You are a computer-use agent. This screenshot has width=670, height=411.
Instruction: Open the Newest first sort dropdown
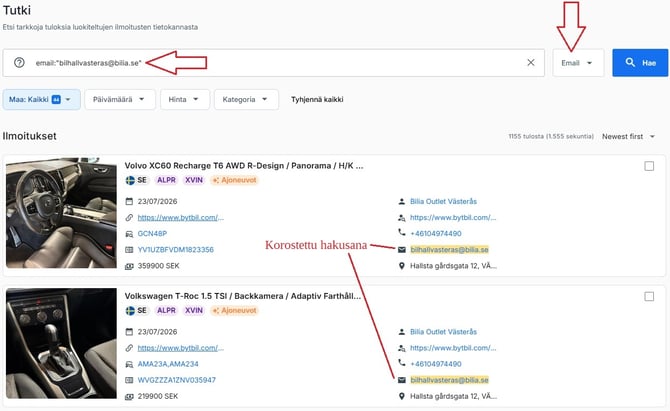tap(628, 136)
